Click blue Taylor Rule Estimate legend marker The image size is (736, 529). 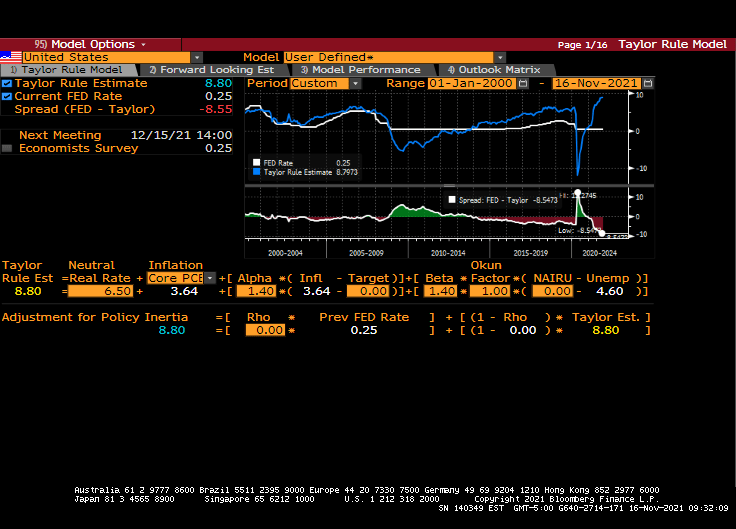click(256, 172)
